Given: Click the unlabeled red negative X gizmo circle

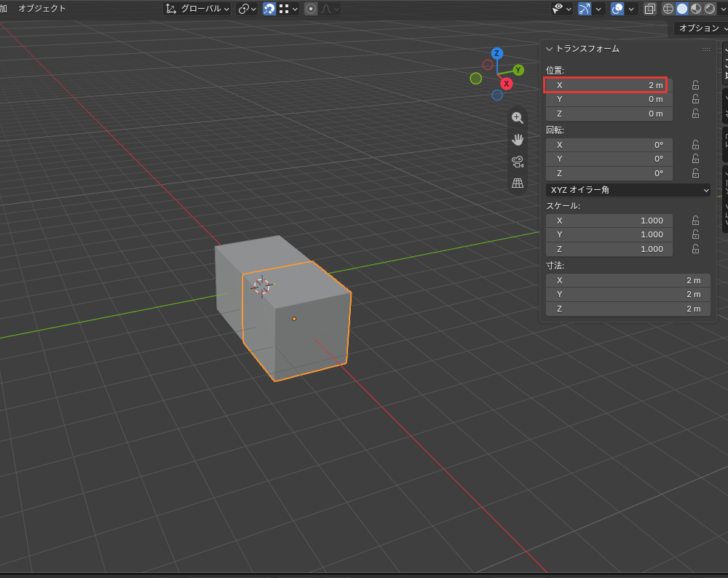Looking at the screenshot, I should [488, 65].
